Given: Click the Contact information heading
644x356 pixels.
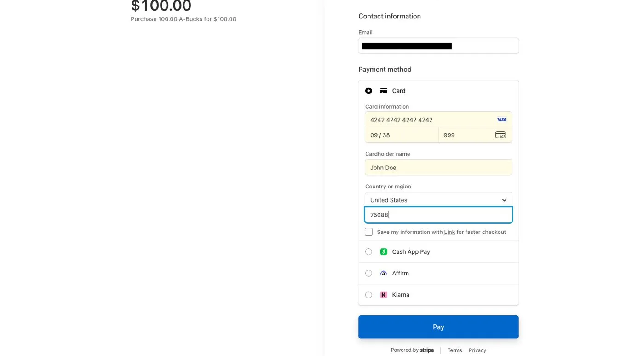Looking at the screenshot, I should [390, 16].
